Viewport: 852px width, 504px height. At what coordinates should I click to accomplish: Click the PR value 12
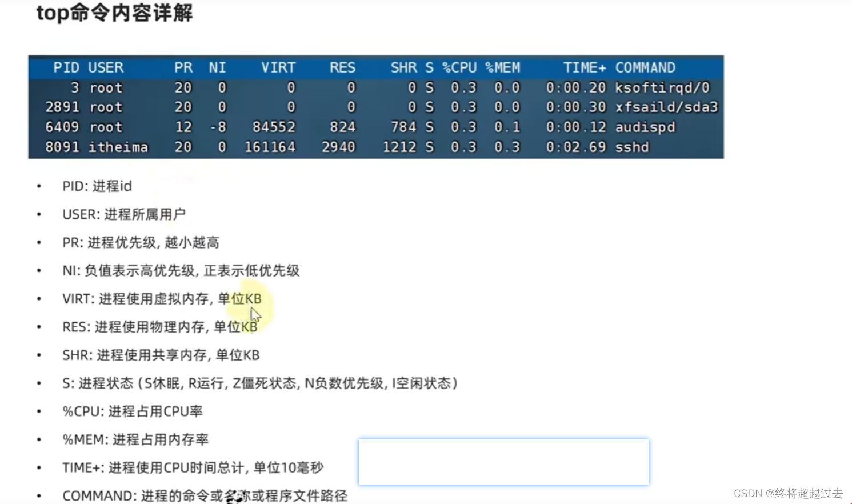183,127
